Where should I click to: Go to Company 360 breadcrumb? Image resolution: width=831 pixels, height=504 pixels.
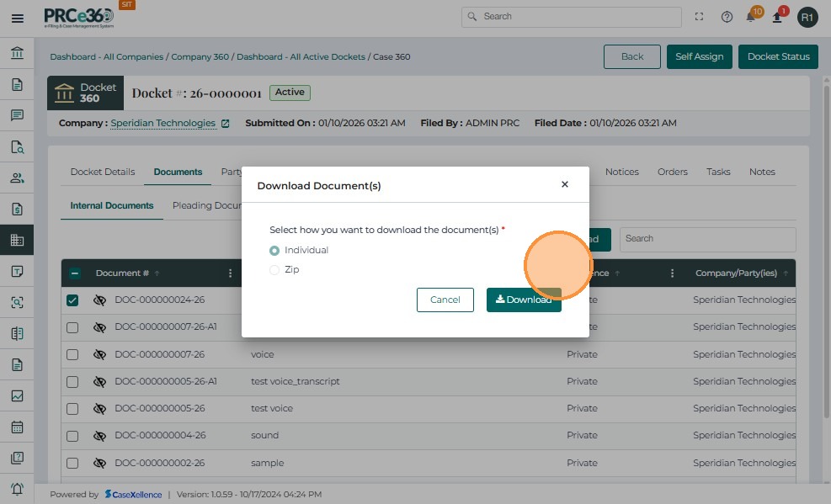click(200, 57)
